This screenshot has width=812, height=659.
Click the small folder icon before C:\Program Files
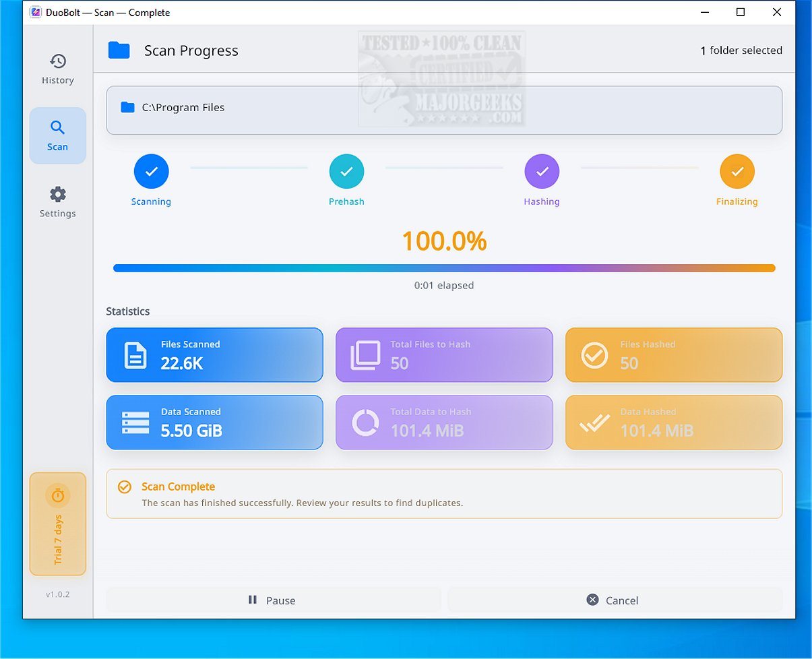click(x=127, y=107)
